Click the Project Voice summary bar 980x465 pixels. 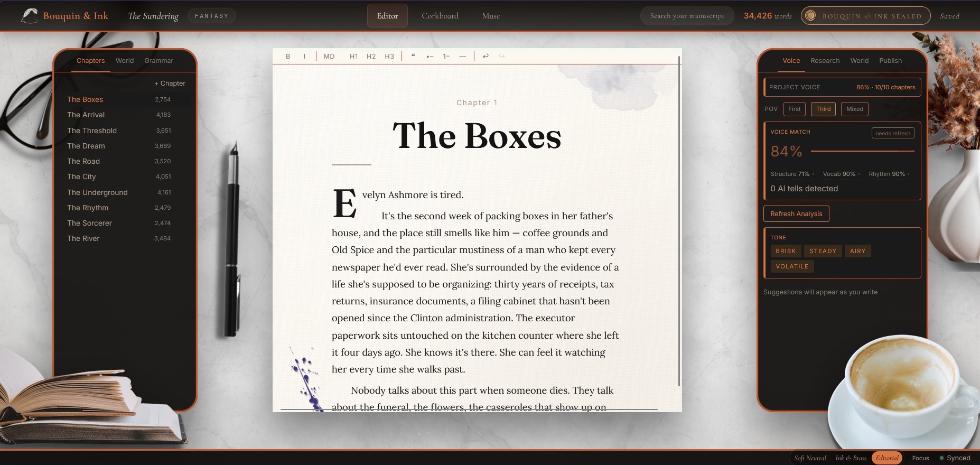(x=842, y=87)
